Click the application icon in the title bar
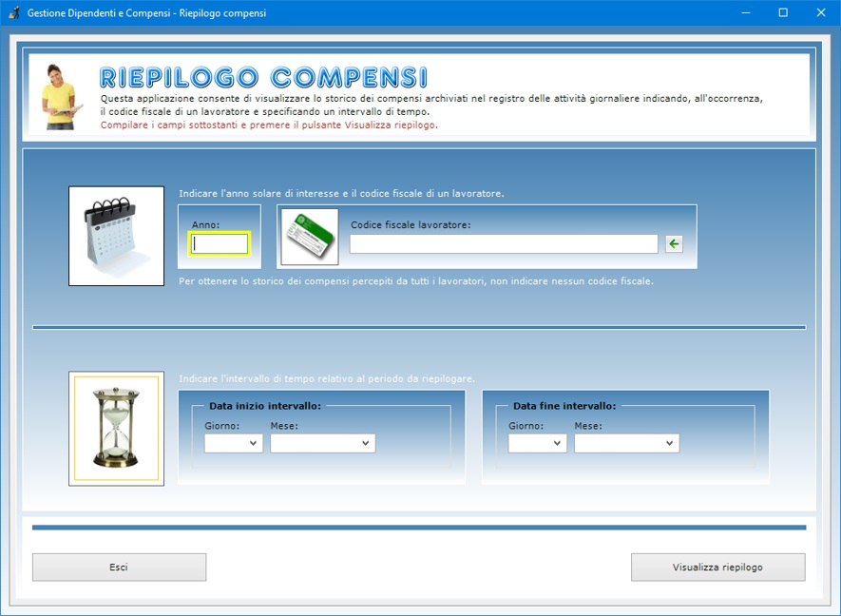 click(14, 13)
